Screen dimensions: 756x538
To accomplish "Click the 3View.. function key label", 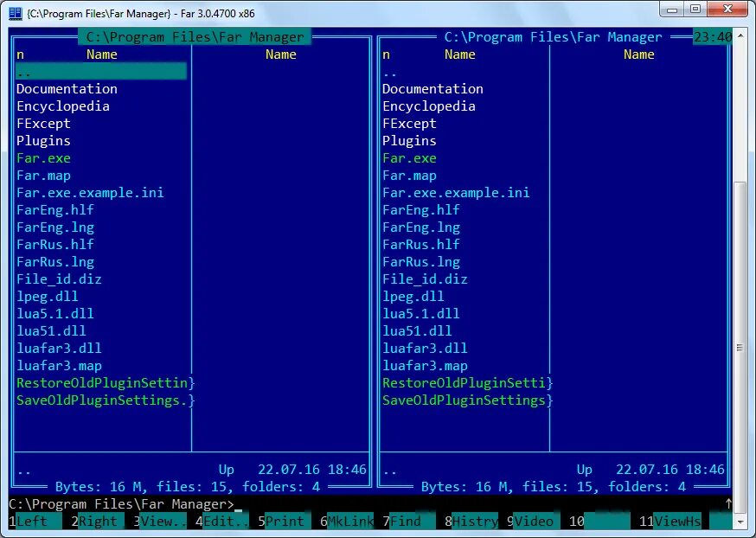I will pyautogui.click(x=159, y=521).
